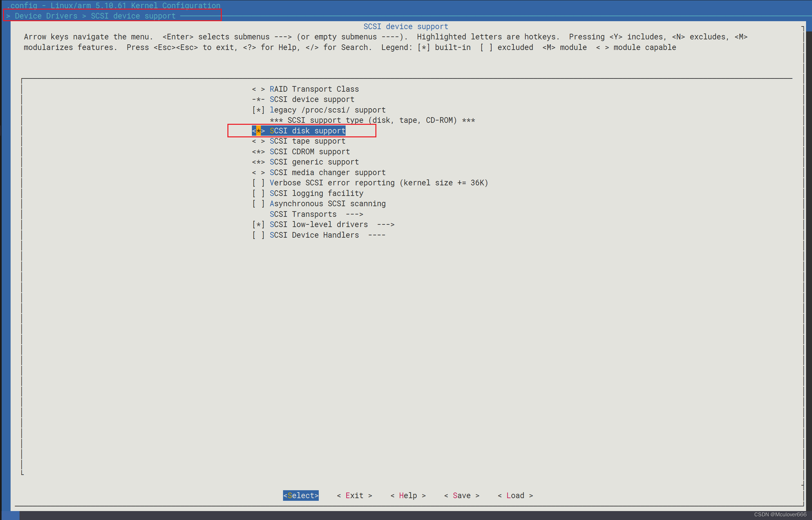Enable SCSI logging facility checkbox
The height and width of the screenshot is (520, 812).
[316, 193]
